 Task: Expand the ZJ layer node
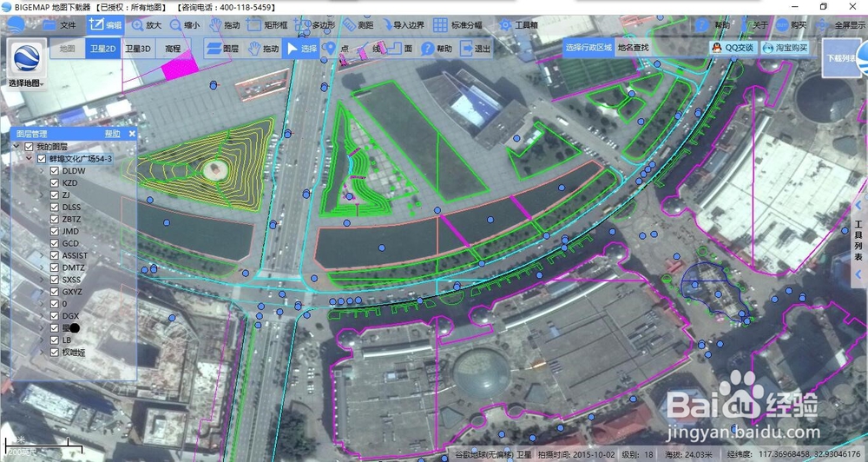tap(42, 195)
